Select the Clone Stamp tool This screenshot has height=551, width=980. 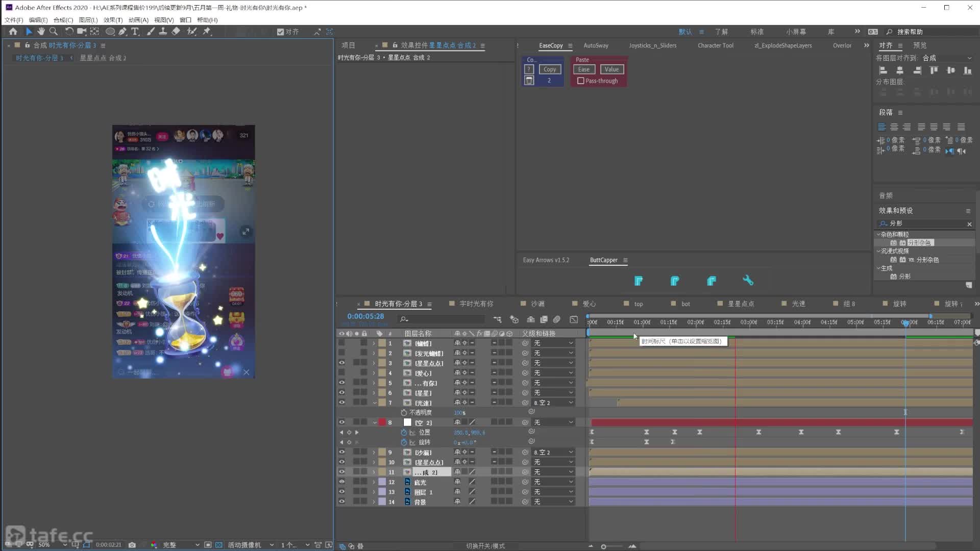(163, 32)
